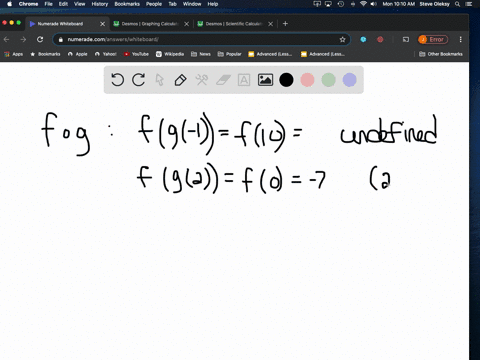Expand the Popular bookmarks folder
This screenshot has width=480, height=360.
click(x=229, y=54)
